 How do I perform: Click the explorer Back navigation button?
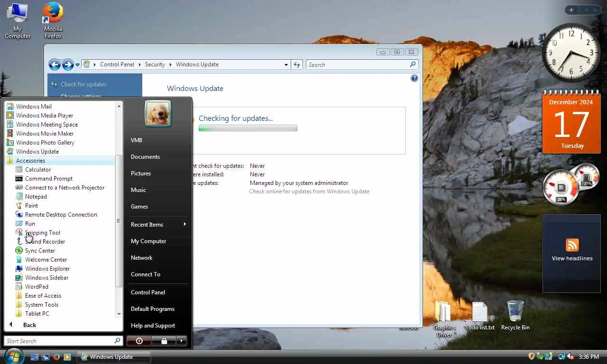pyautogui.click(x=55, y=64)
